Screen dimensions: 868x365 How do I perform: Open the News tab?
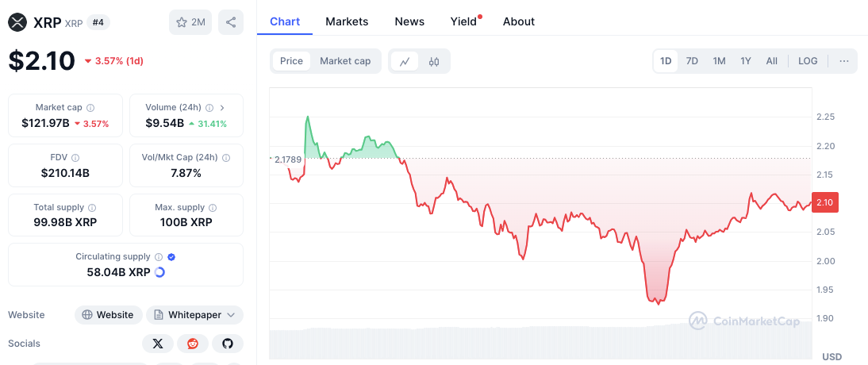coord(409,21)
